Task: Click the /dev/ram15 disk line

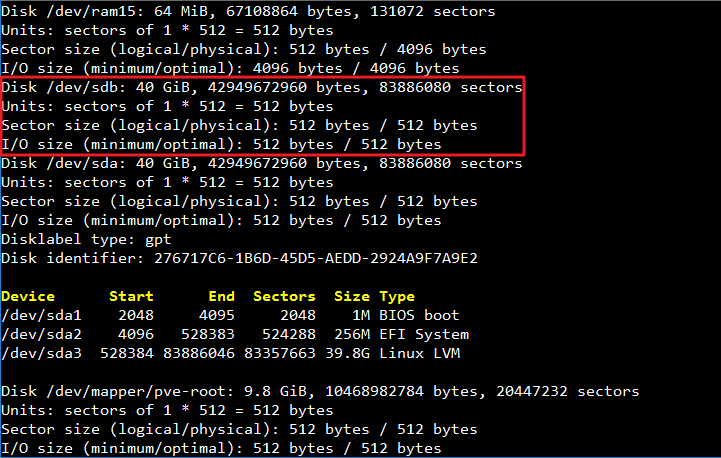Action: pyautogui.click(x=248, y=11)
